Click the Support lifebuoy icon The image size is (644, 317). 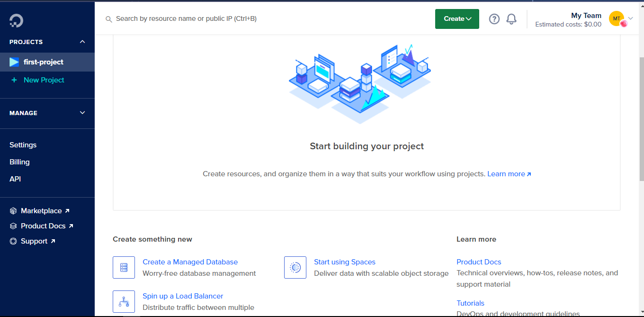(13, 241)
